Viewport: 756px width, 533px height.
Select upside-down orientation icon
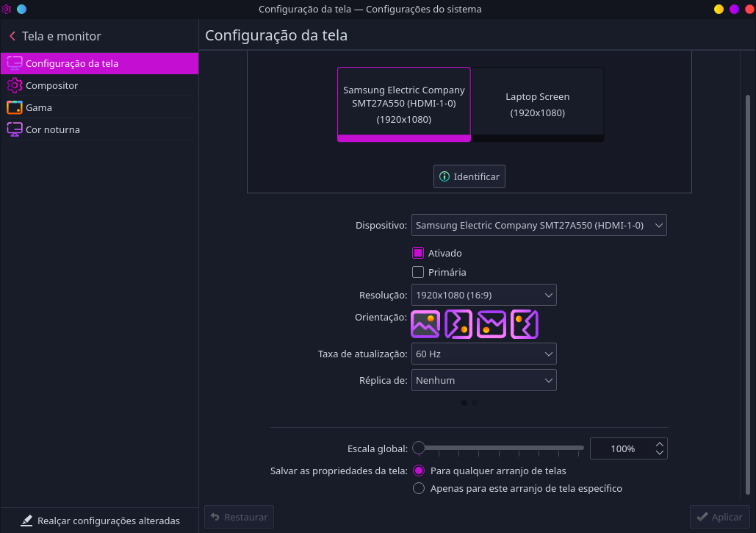(x=491, y=324)
